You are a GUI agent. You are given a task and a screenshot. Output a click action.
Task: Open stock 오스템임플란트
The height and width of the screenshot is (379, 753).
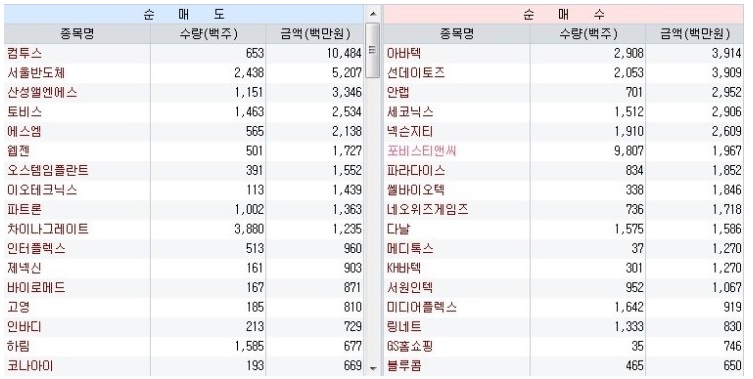[48, 170]
